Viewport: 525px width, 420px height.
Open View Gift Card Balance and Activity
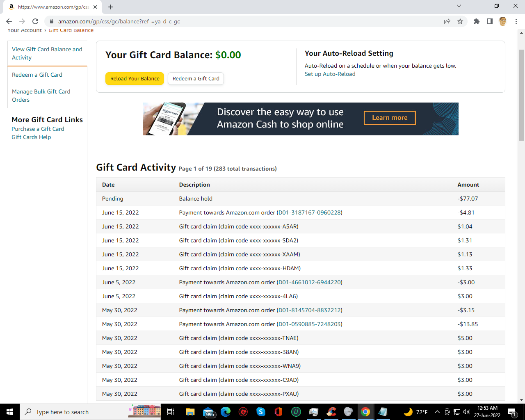[x=47, y=53]
